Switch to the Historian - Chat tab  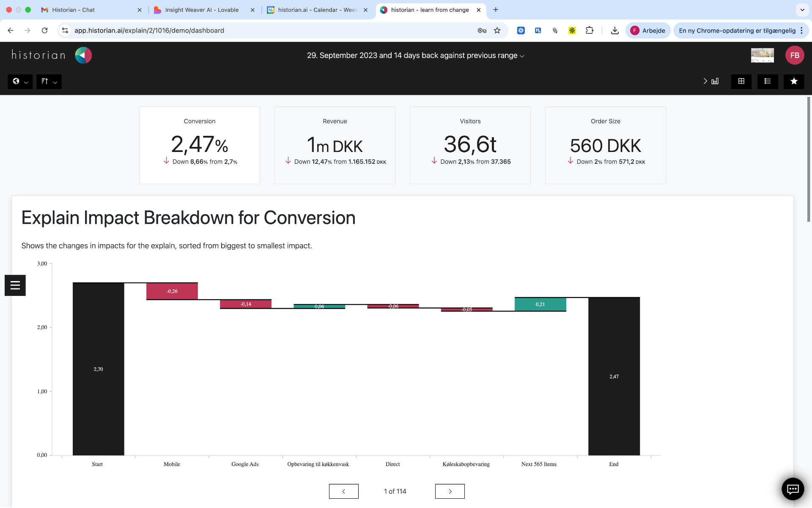[91, 10]
